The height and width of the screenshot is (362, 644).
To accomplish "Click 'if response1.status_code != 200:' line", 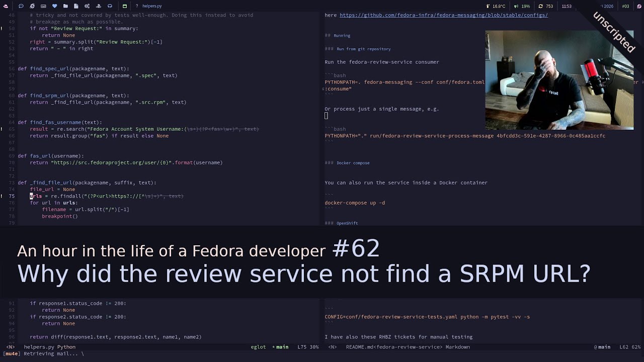I will 78,303.
